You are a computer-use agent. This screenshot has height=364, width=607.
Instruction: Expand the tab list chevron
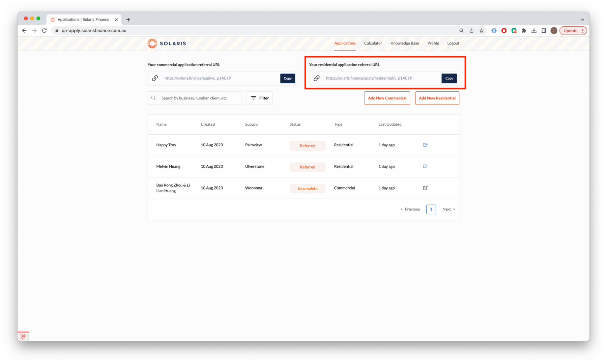[582, 20]
